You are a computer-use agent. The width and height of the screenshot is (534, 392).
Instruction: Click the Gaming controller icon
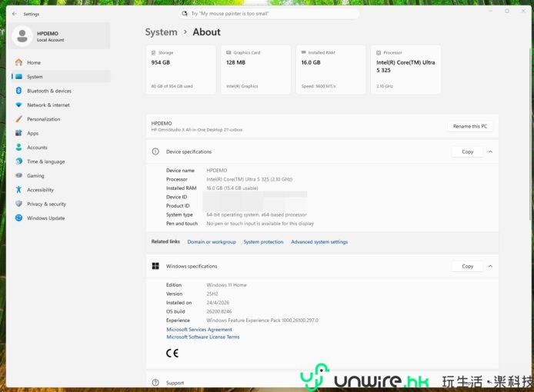point(18,175)
